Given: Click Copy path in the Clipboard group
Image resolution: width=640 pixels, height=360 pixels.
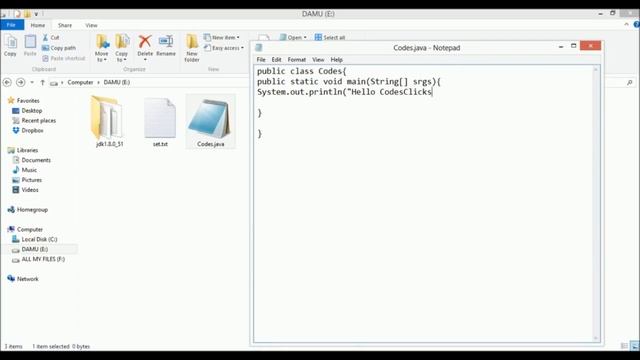Looking at the screenshot, I should [x=59, y=48].
